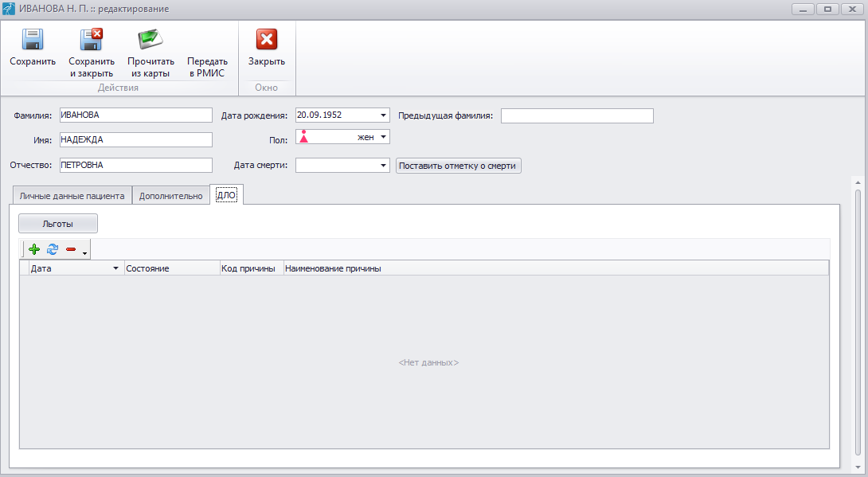Click Передать в РМИС toolbar item
The image size is (868, 477).
(207, 67)
